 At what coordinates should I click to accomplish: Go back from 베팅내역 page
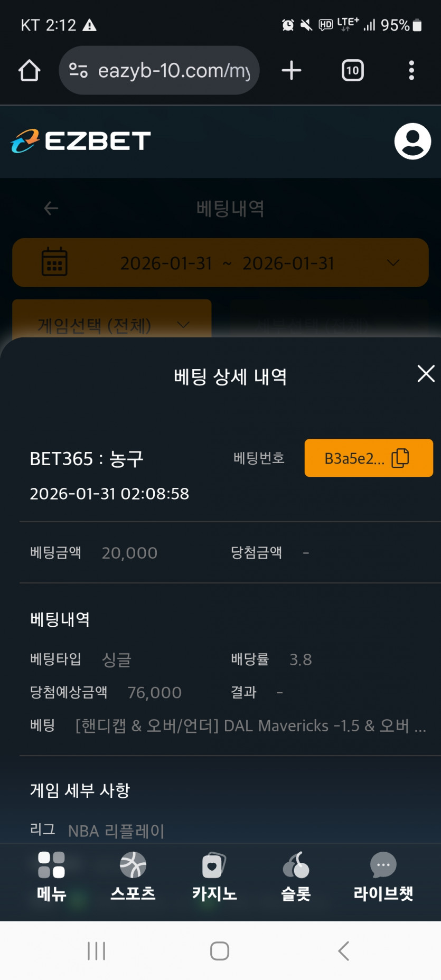(51, 209)
